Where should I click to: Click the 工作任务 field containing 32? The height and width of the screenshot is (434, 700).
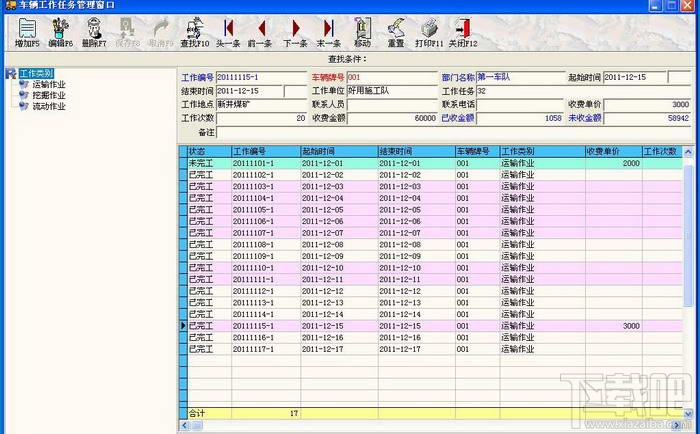[x=583, y=91]
